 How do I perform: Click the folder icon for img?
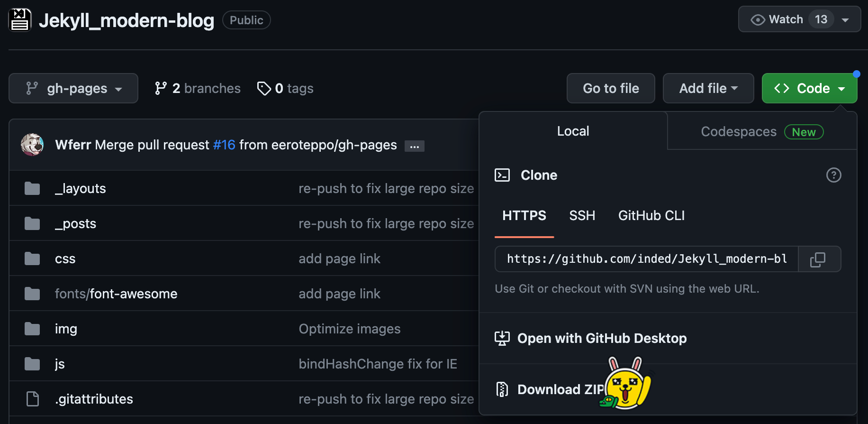[32, 329]
